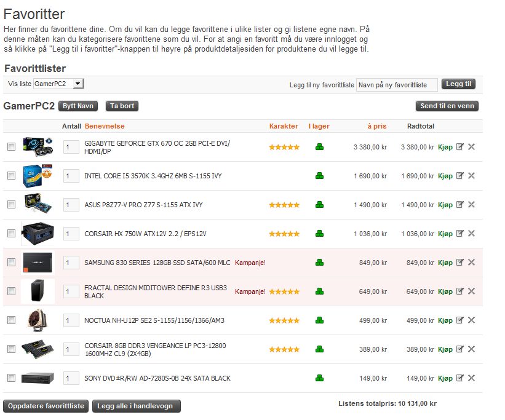Viewport: 505px width, 420px height.
Task: Focus the new favorittliste name field
Action: click(397, 85)
